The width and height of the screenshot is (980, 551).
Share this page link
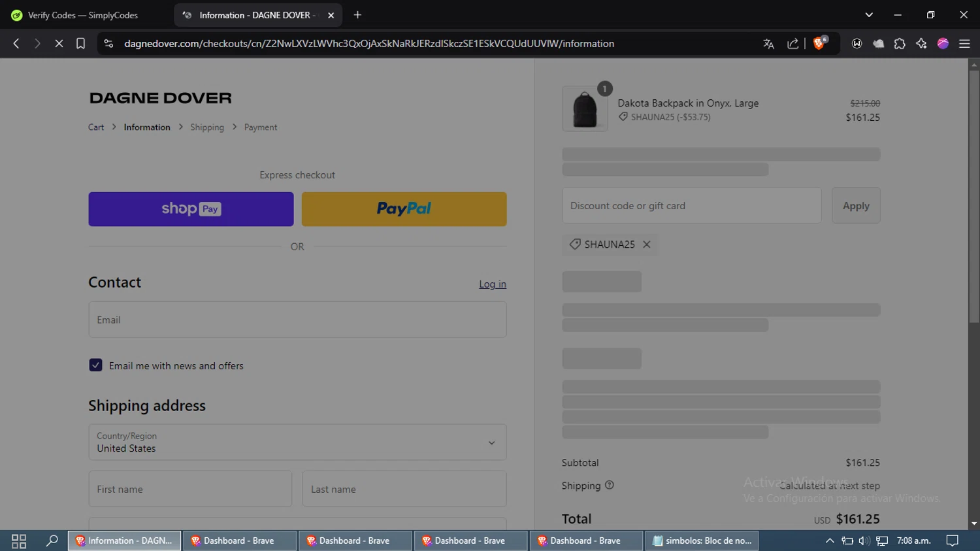pyautogui.click(x=792, y=44)
